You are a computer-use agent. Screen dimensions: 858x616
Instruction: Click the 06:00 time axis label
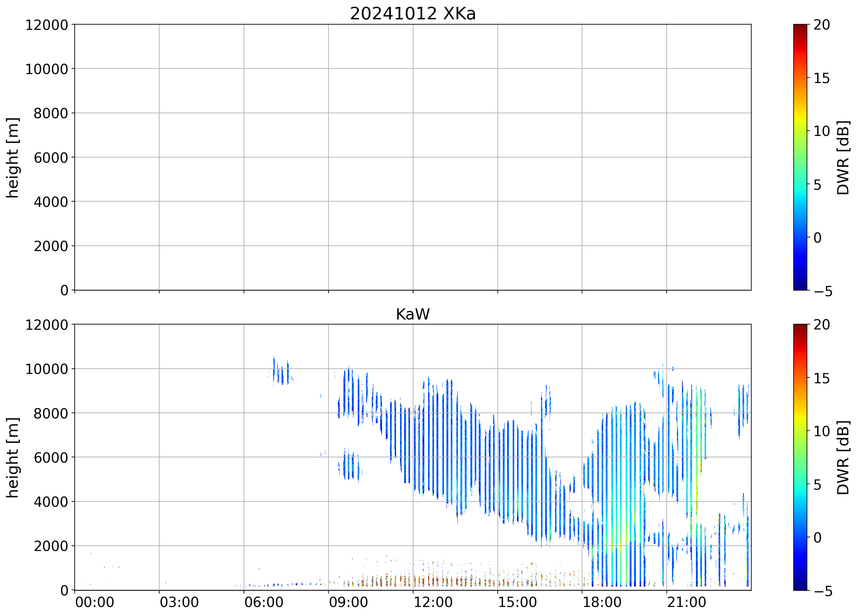point(264,602)
